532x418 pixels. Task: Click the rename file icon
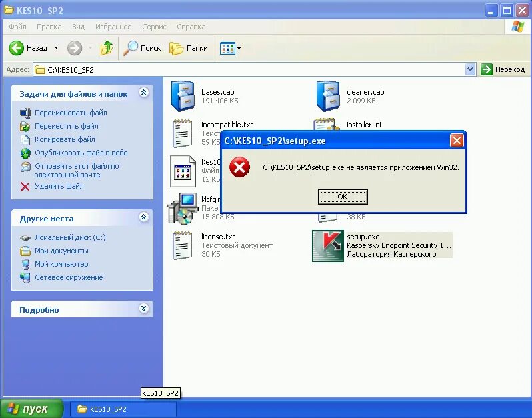(25, 113)
